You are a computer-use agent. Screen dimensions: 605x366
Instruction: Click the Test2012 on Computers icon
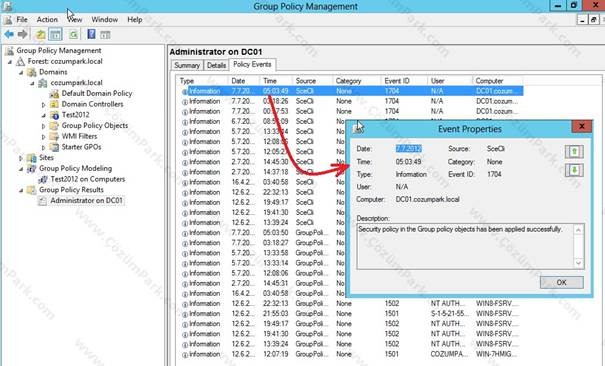[x=42, y=180]
